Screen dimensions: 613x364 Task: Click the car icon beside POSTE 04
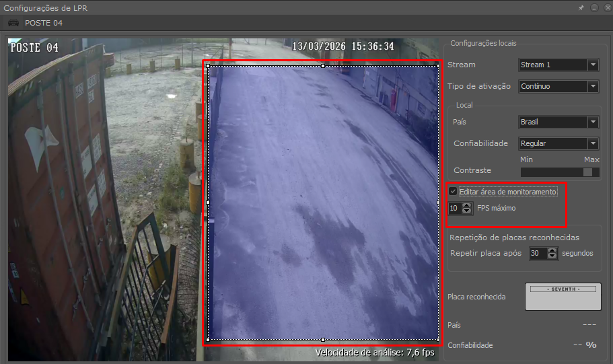(13, 23)
